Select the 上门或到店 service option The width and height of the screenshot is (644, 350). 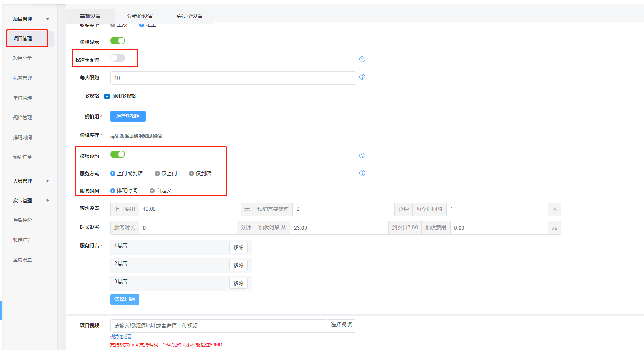(126, 173)
